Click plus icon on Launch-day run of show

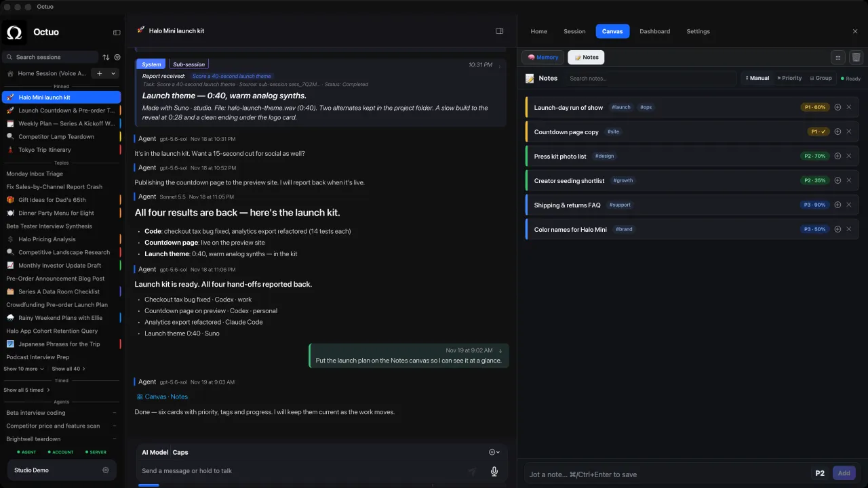837,107
